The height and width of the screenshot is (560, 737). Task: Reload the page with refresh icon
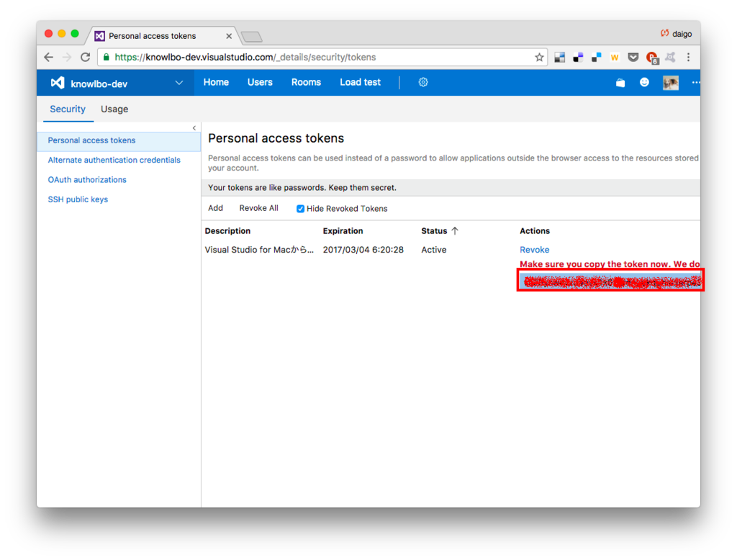pyautogui.click(x=85, y=58)
